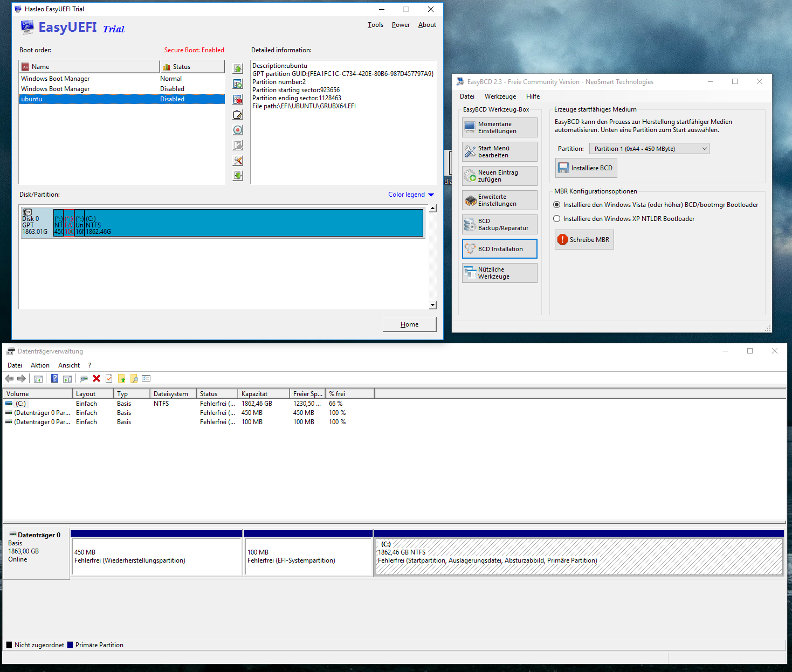Open the Aktion menu in Datenträgerverwaltung
This screenshot has width=792, height=672.
pyautogui.click(x=40, y=365)
